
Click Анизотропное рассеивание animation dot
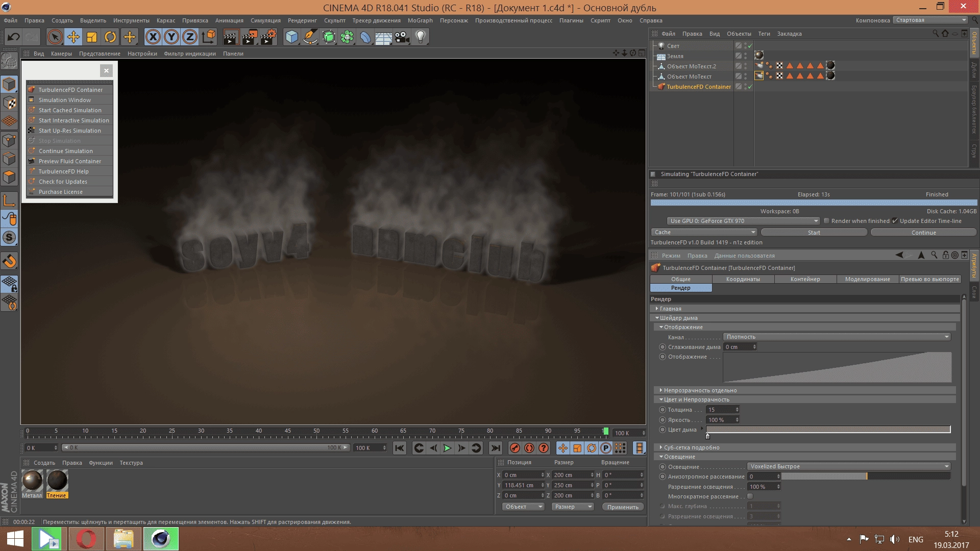[x=663, y=477]
